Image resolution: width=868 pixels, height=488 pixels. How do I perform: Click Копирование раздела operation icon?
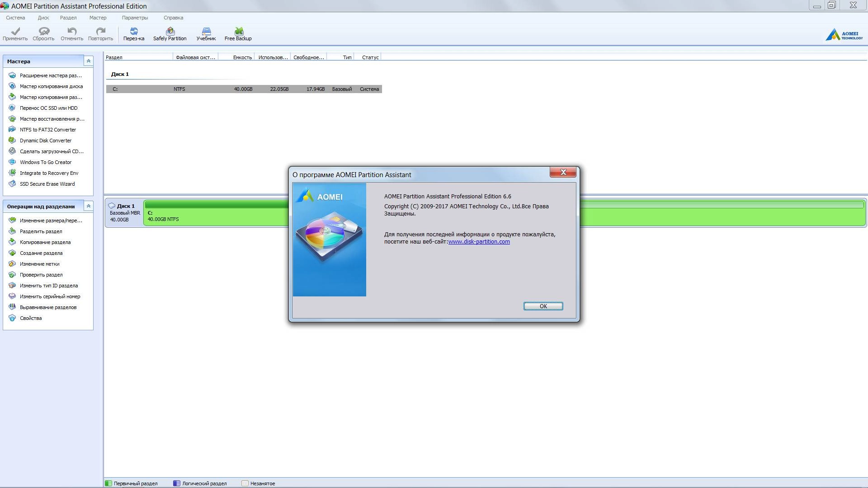click(12, 242)
